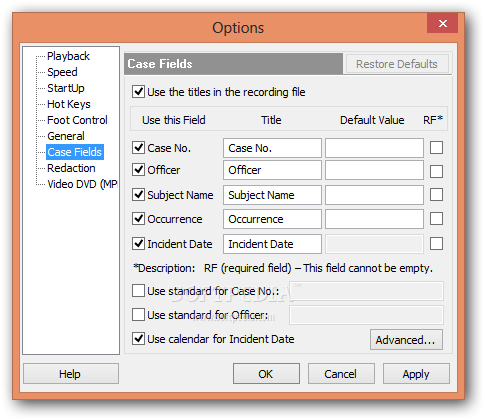The height and width of the screenshot is (420, 485).
Task: Click Apply to save options
Action: pos(416,374)
